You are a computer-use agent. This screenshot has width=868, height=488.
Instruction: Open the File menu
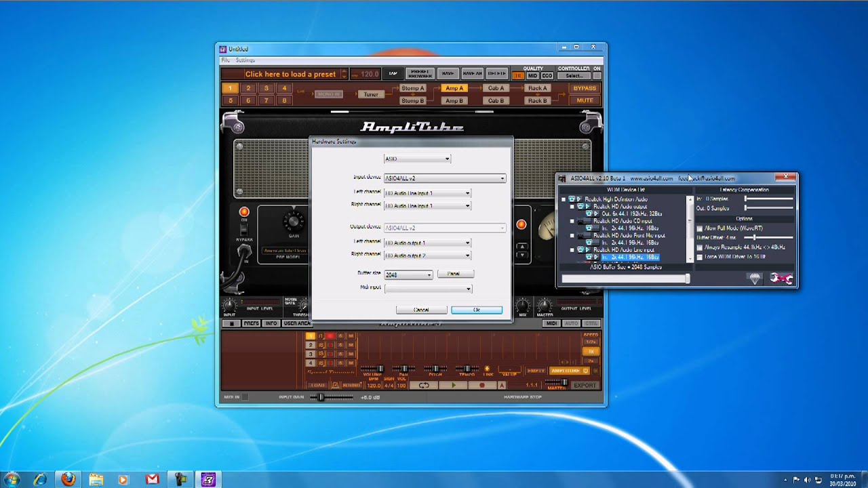pyautogui.click(x=226, y=60)
